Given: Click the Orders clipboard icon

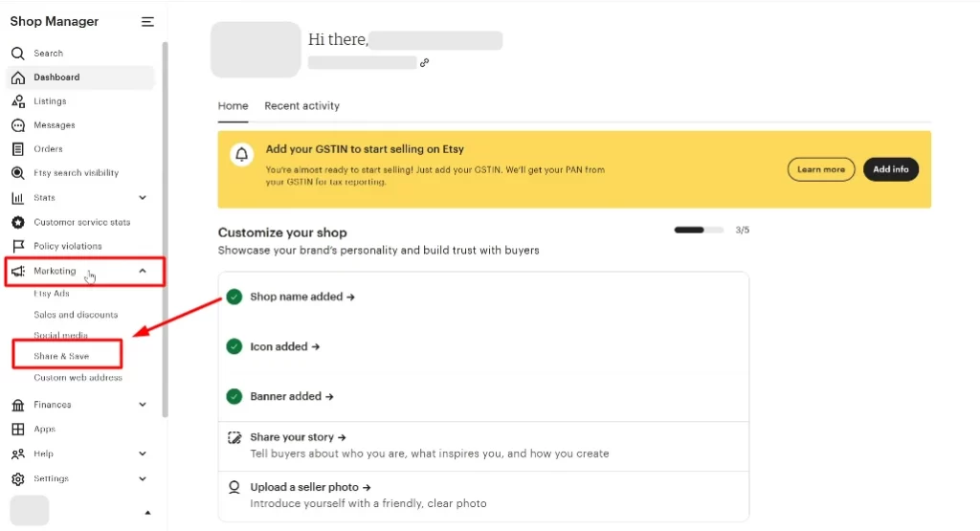Looking at the screenshot, I should coord(18,149).
